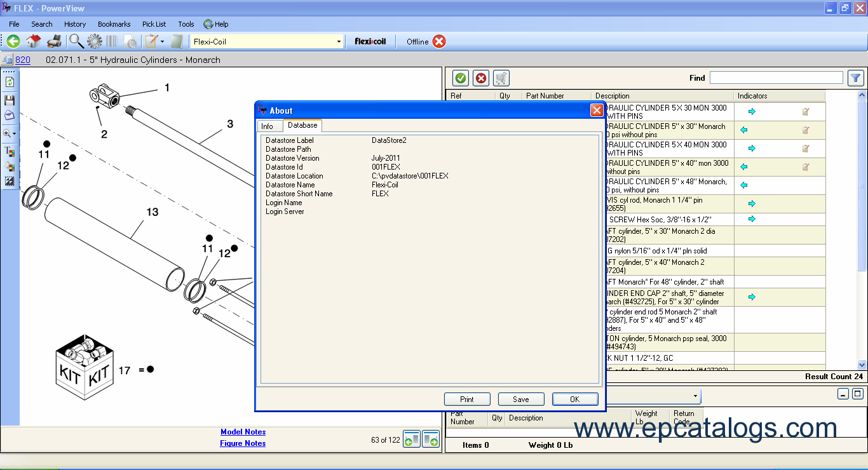Click the Indicators column header

[x=780, y=96]
